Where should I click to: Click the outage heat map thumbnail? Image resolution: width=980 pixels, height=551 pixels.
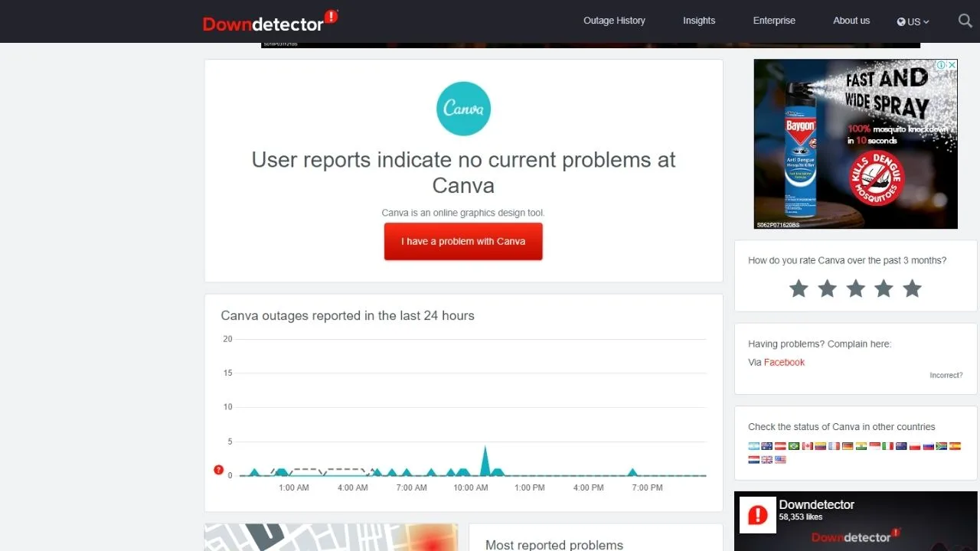[x=331, y=537]
